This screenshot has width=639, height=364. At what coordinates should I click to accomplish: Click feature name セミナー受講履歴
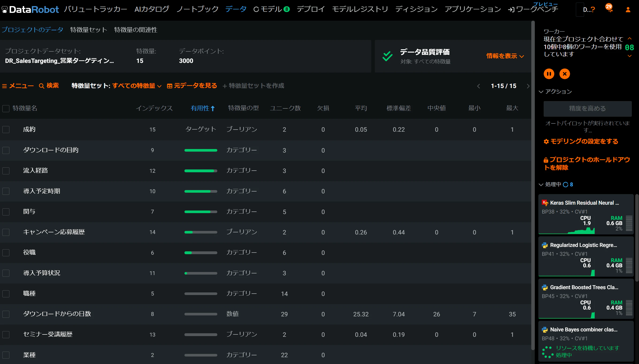[x=48, y=334]
